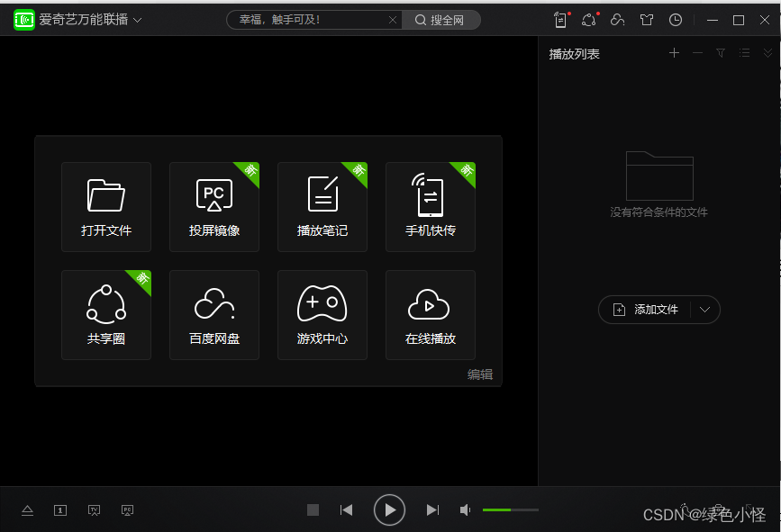Remove item with playlist minus icon
This screenshot has height=532, width=781.
[x=697, y=53]
